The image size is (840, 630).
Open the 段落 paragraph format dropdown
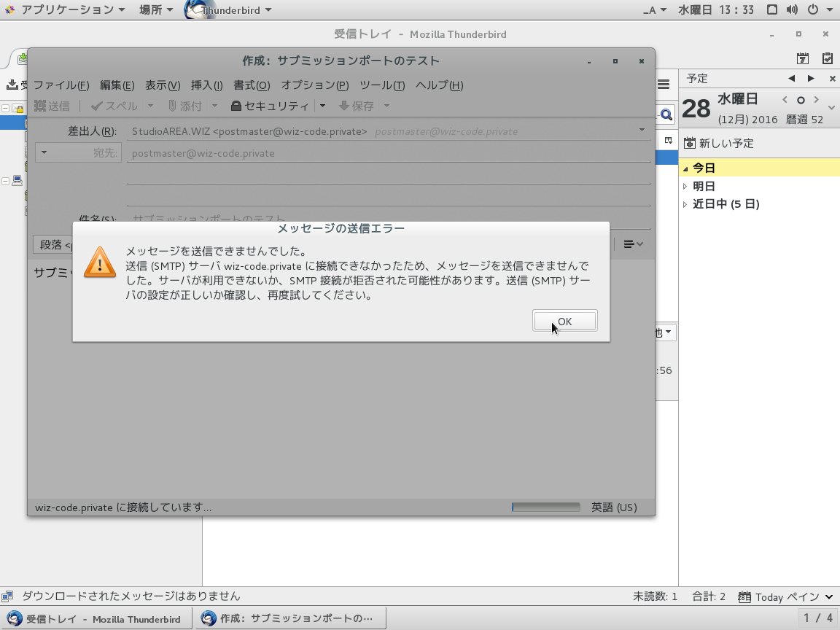click(x=53, y=245)
